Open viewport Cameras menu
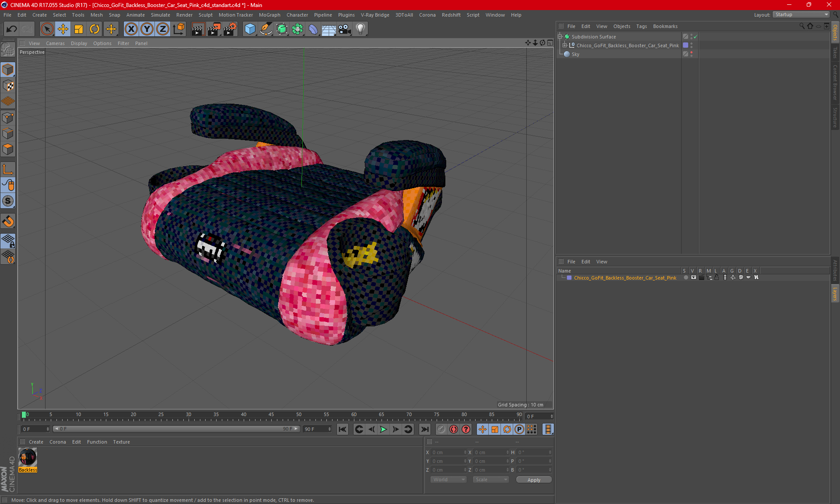840x504 pixels. pos(55,43)
